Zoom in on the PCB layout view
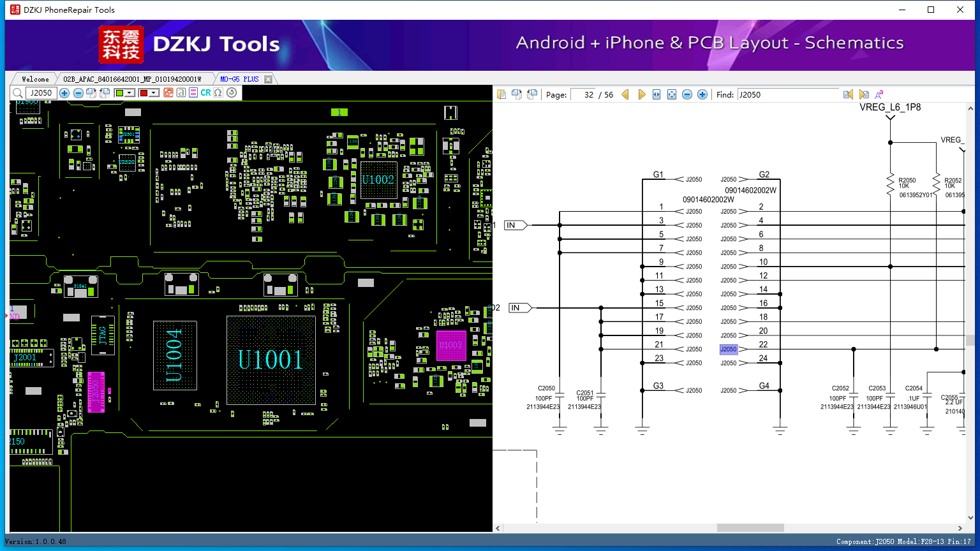The height and width of the screenshot is (551, 980). click(64, 93)
